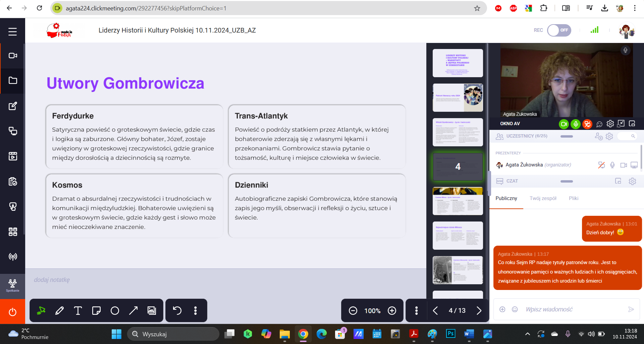
Task: Select the green pointer tool
Action: click(x=41, y=310)
